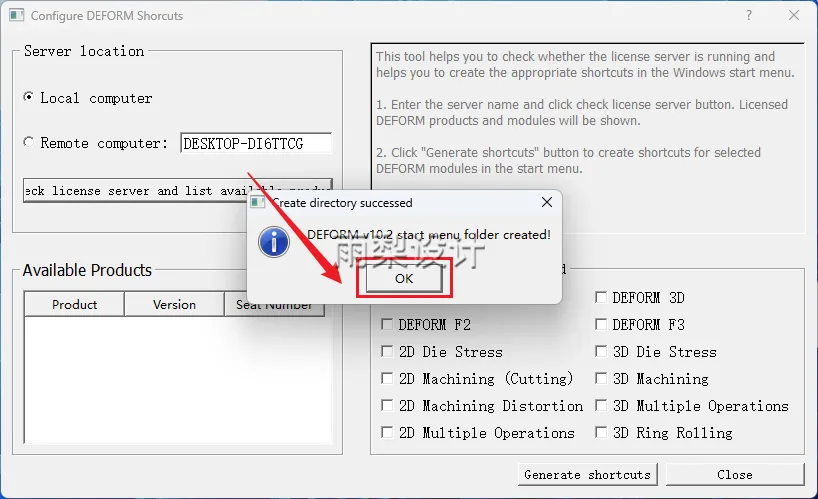Check the 2D Multiple Operations option

point(387,432)
